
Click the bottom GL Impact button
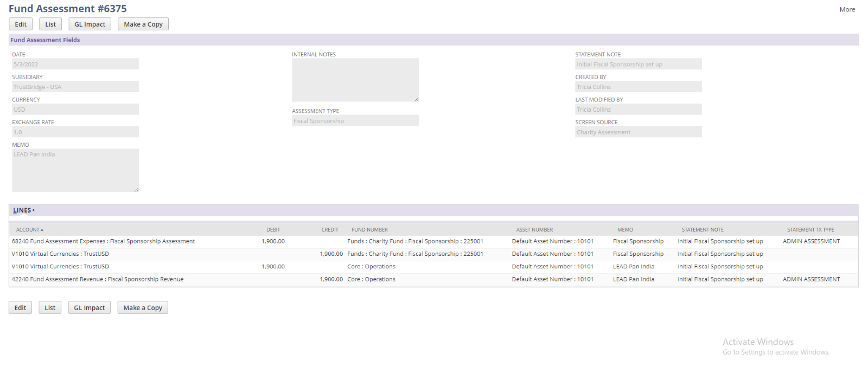[89, 308]
